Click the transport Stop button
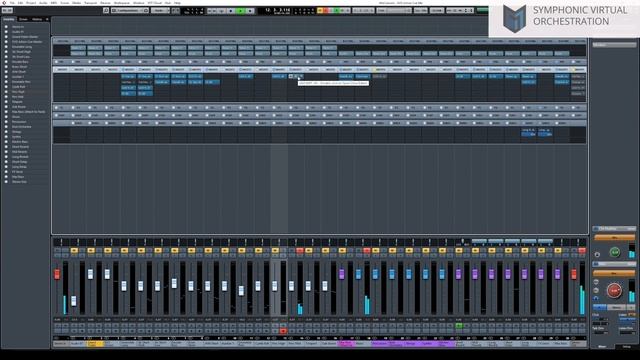Screen dimensions: 640x360 coord(231,11)
